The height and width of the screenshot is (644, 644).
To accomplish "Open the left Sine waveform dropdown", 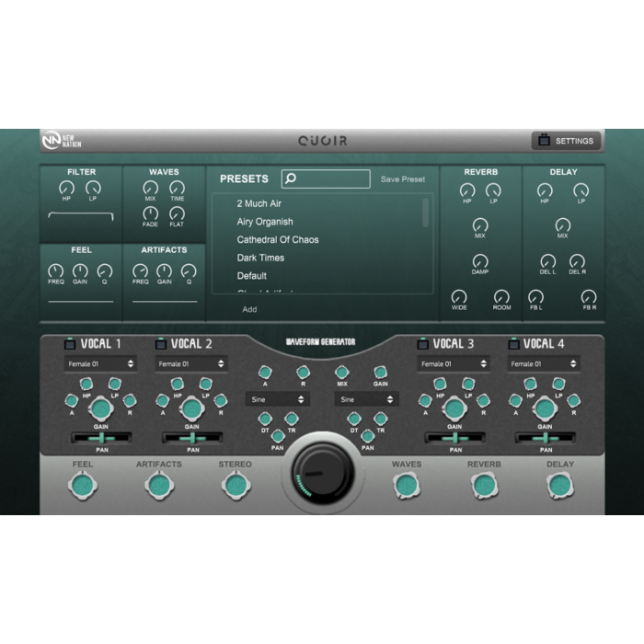I will [278, 399].
